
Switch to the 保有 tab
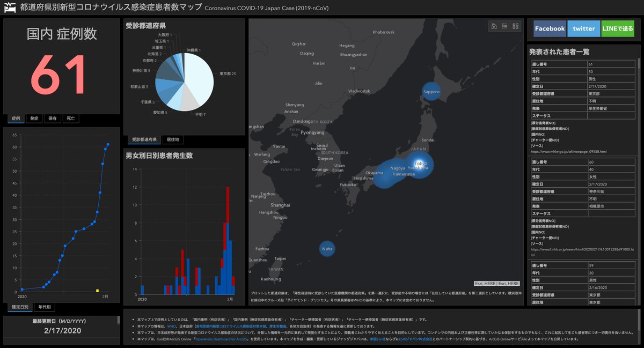(x=52, y=118)
